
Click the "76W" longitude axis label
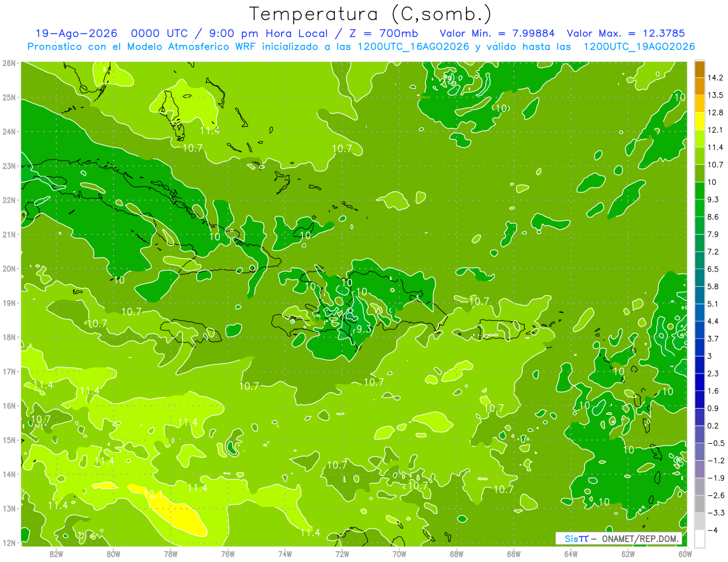(227, 554)
